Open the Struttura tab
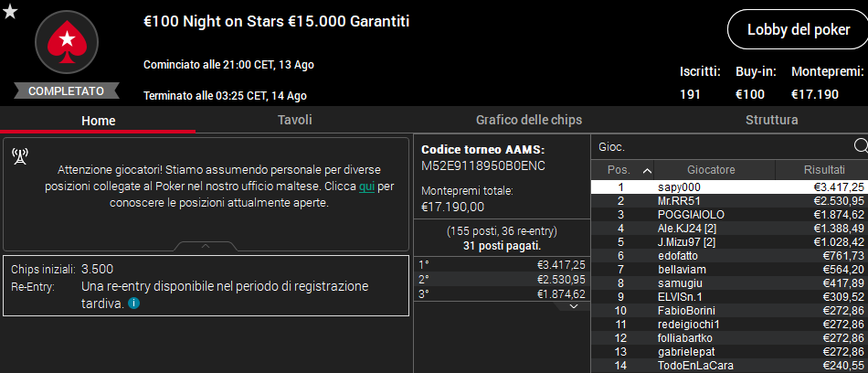 click(772, 120)
